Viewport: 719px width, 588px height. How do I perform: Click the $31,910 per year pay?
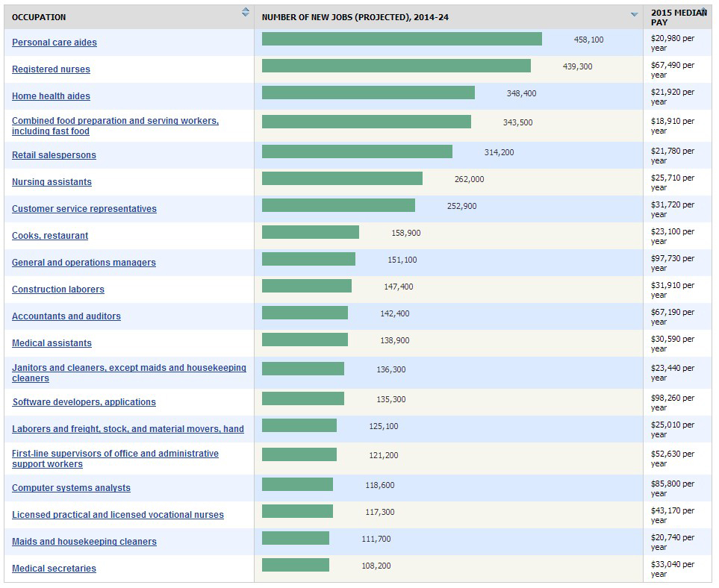672,290
